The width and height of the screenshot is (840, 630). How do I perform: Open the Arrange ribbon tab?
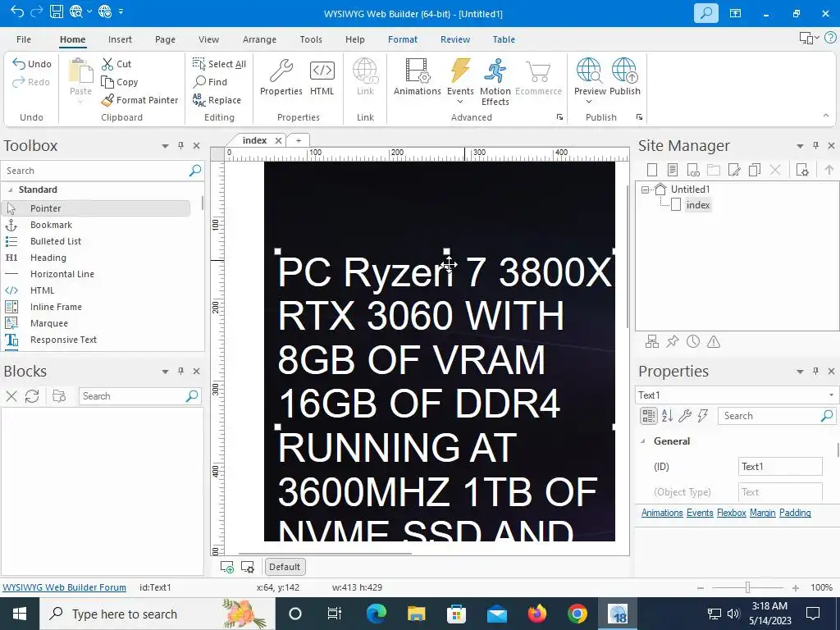pos(259,39)
